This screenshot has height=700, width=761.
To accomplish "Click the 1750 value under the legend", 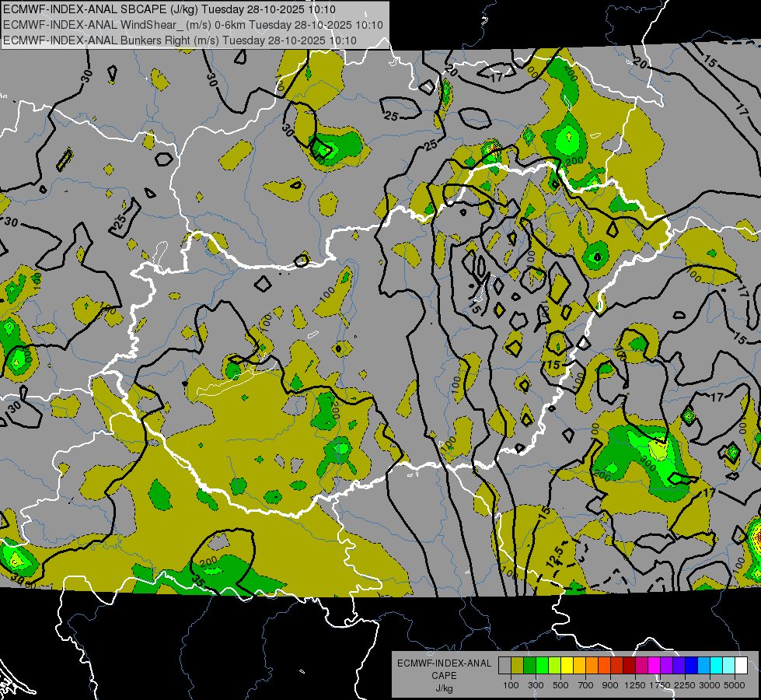I will click(x=660, y=685).
